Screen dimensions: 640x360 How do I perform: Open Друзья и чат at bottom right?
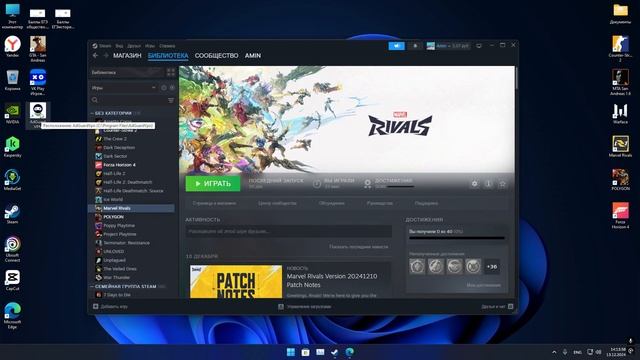tap(497, 307)
